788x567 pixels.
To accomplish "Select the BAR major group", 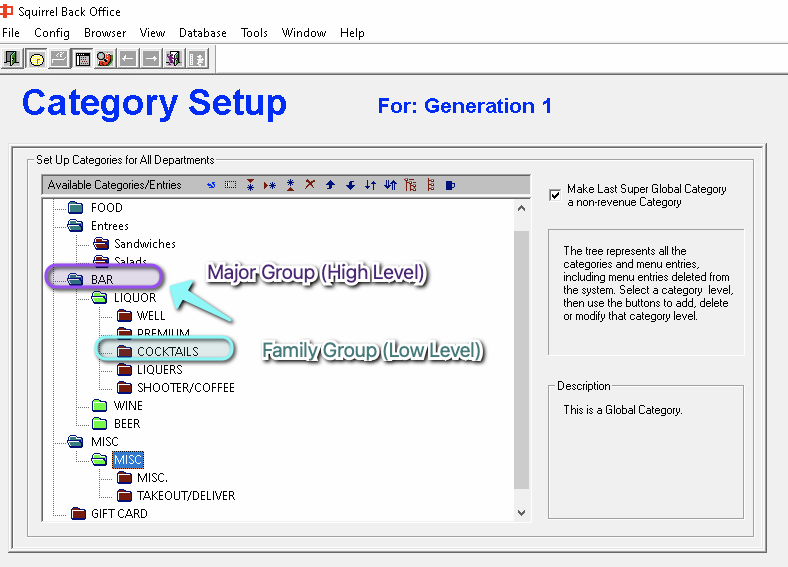I will click(x=102, y=279).
